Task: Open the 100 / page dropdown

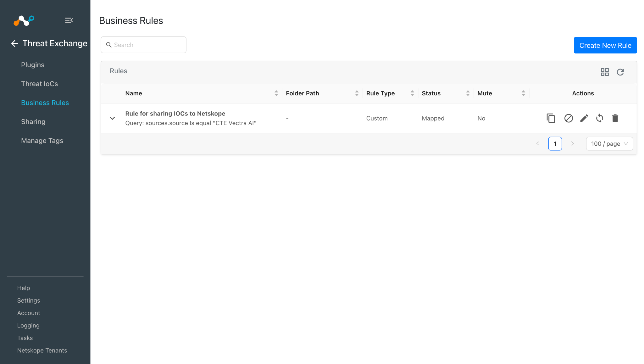Action: (x=609, y=144)
